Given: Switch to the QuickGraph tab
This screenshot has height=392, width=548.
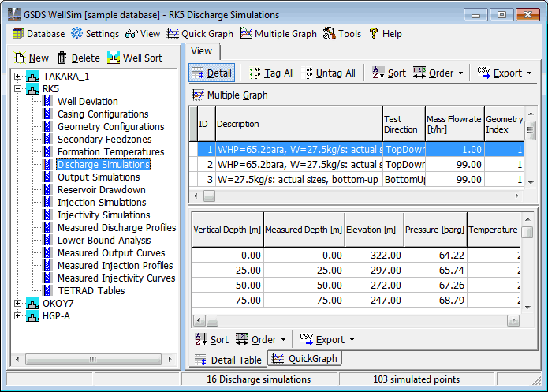Looking at the screenshot, I should point(304,358).
